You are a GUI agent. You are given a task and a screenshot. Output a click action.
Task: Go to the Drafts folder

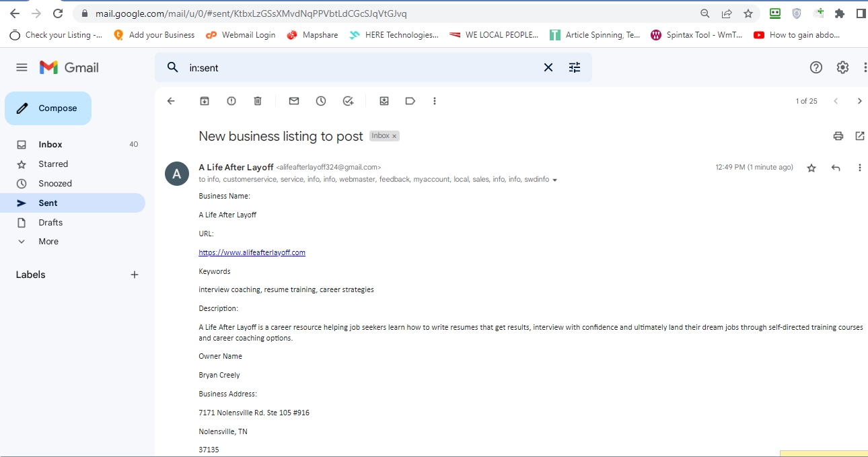coord(50,223)
